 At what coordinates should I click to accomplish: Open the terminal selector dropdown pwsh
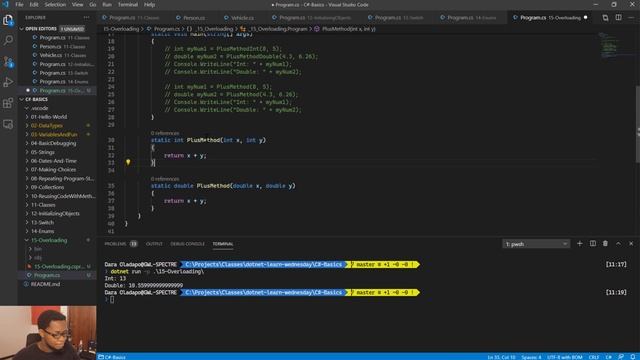pos(536,244)
